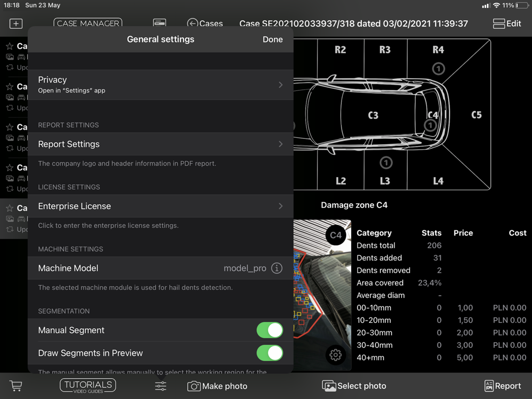The width and height of the screenshot is (532, 399).
Task: Star the first case in the list
Action: click(x=10, y=46)
